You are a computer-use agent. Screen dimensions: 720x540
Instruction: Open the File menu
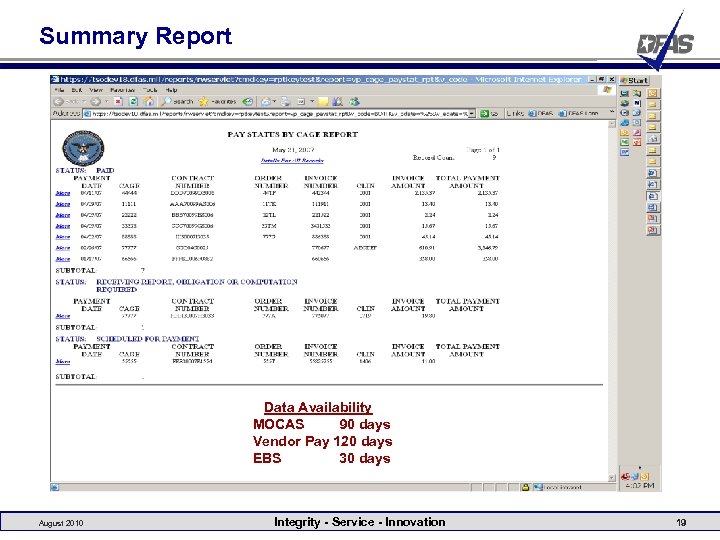tap(59, 90)
